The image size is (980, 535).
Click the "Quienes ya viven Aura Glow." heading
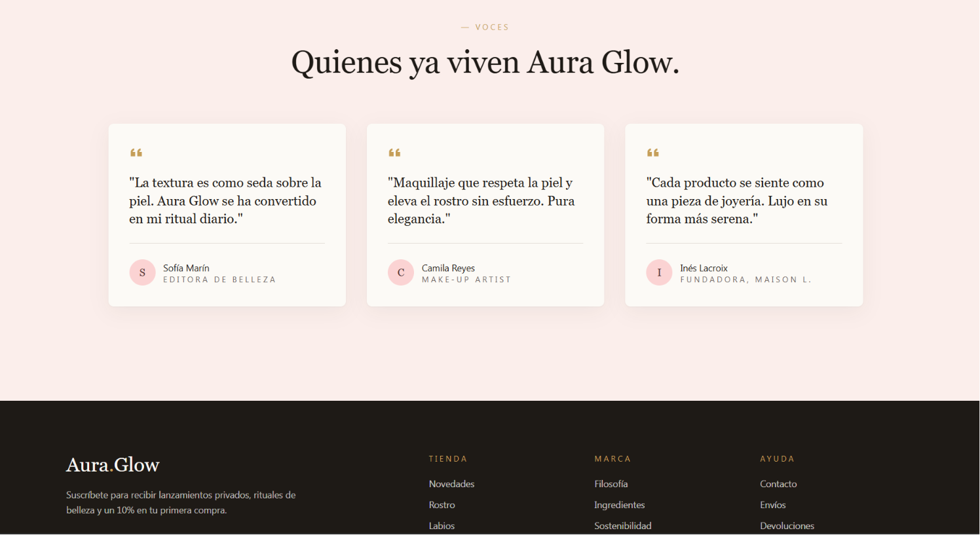pos(485,63)
